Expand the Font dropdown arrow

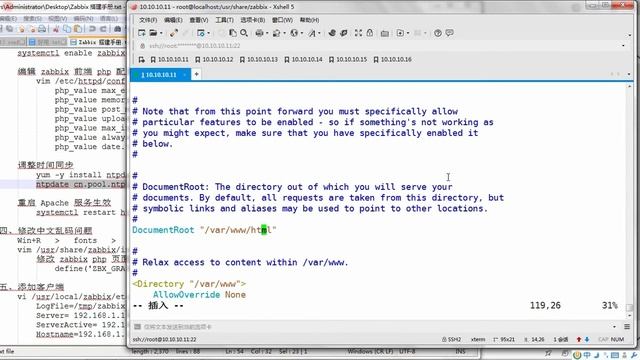319,33
